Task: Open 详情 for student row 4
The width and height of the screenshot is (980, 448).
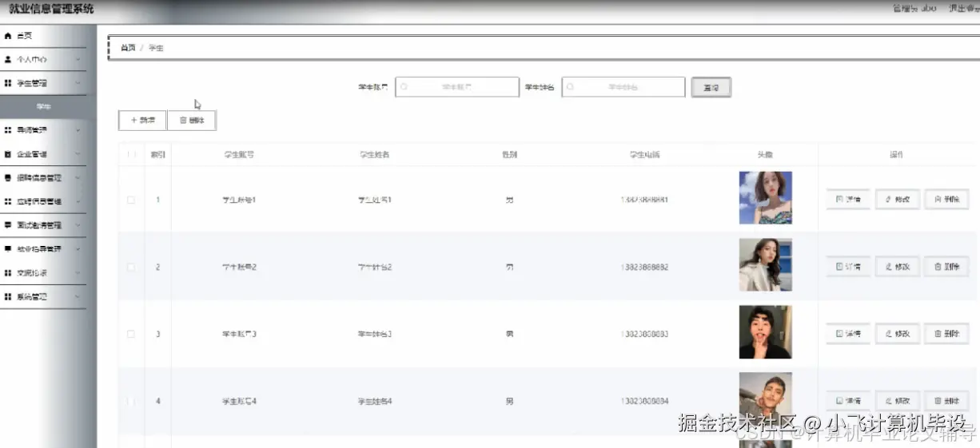Action: (x=848, y=401)
